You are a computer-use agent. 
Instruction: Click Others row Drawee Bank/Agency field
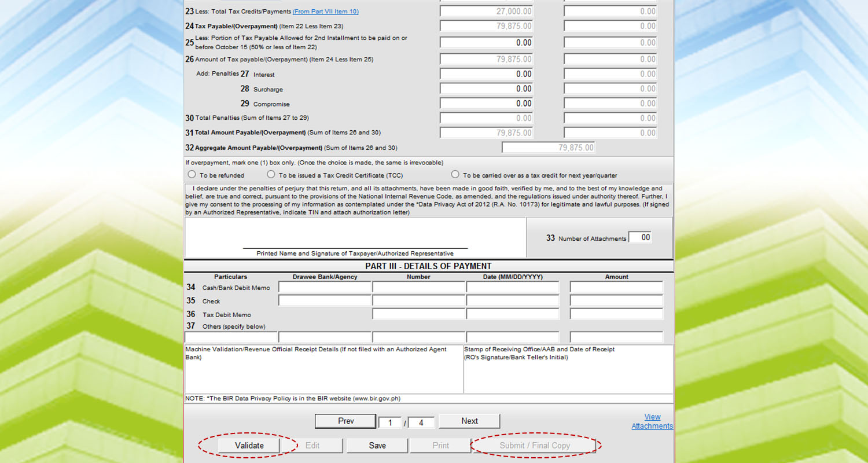(x=325, y=337)
